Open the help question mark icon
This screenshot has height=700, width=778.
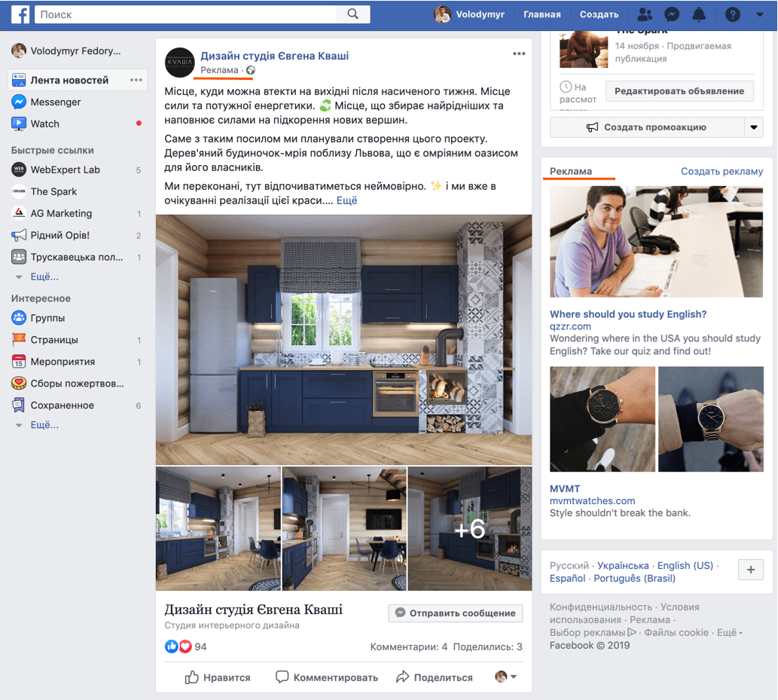732,14
